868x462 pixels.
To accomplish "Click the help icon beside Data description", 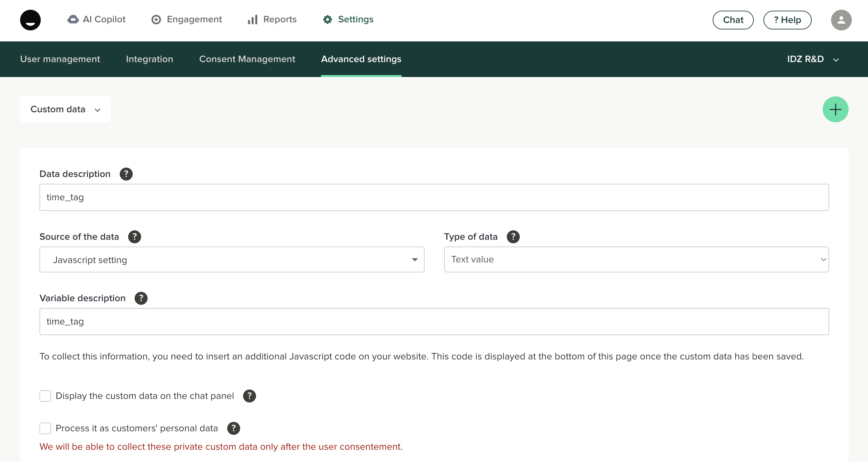I will pos(126,174).
